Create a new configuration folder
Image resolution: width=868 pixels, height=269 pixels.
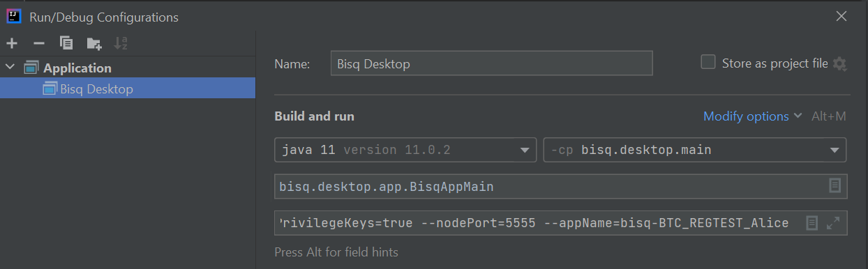coord(93,44)
